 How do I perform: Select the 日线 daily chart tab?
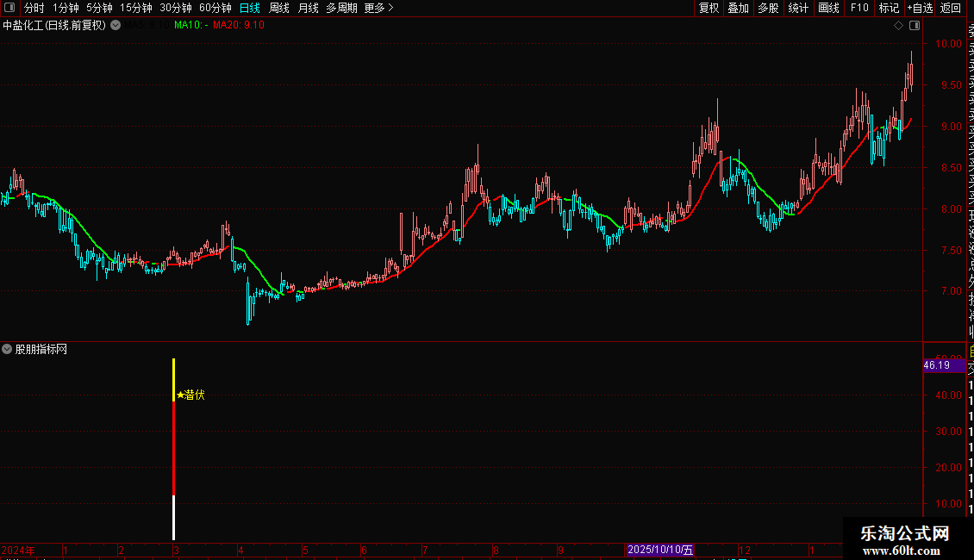250,8
